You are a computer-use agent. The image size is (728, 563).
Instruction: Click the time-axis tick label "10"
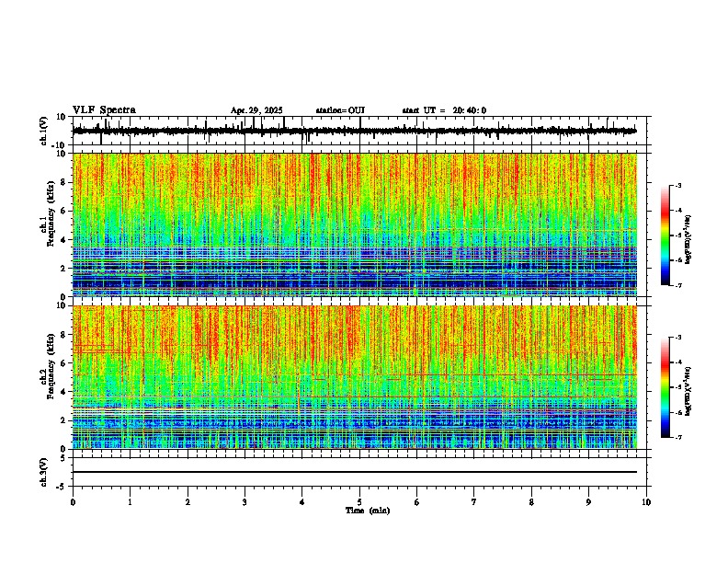click(x=646, y=502)
